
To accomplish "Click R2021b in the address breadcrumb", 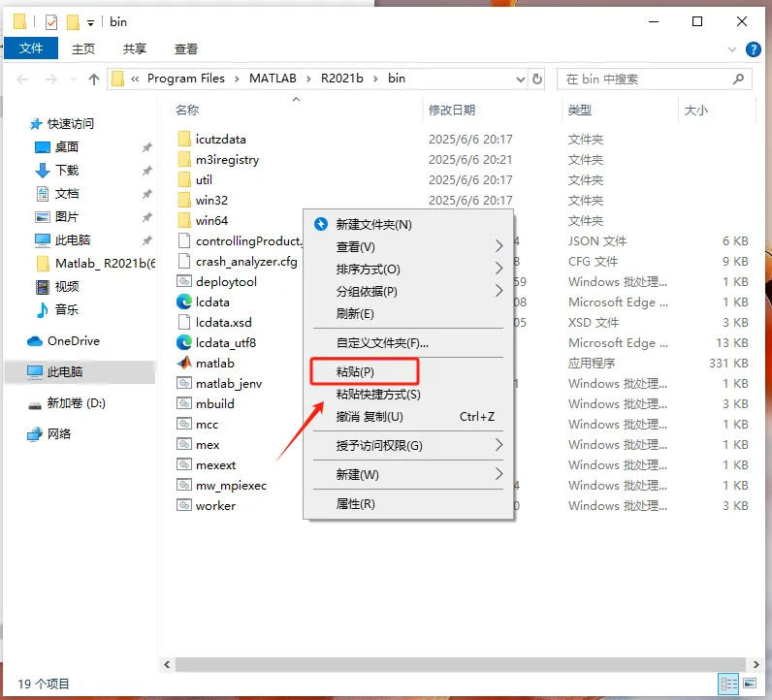I will [342, 79].
